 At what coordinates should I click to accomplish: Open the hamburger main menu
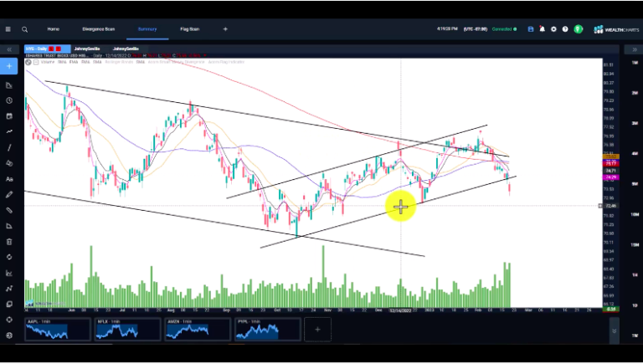coord(8,29)
